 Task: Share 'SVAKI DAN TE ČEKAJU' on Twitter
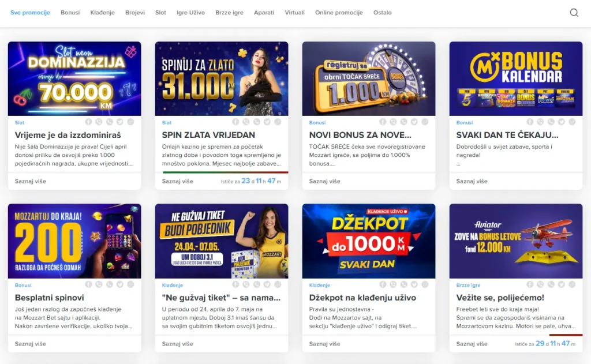coord(561,122)
